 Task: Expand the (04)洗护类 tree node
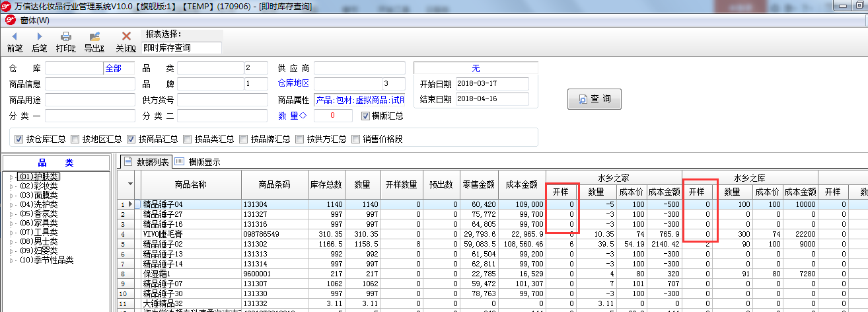11,204
